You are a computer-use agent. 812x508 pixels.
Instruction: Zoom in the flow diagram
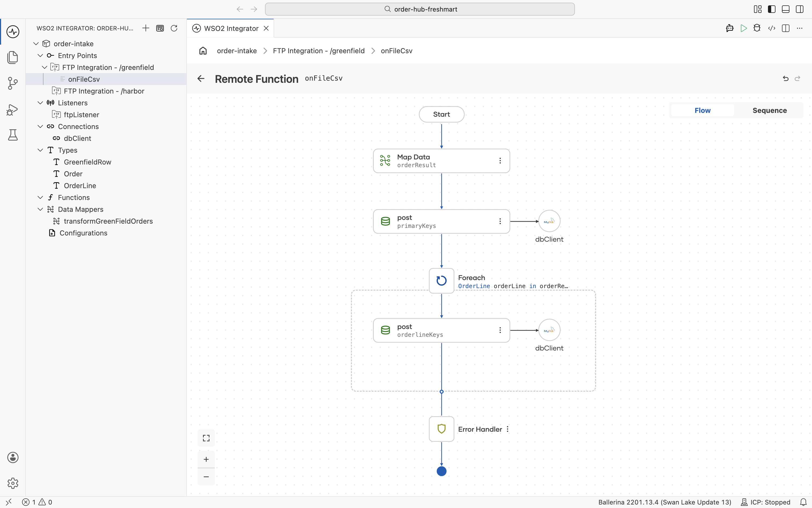[206, 459]
